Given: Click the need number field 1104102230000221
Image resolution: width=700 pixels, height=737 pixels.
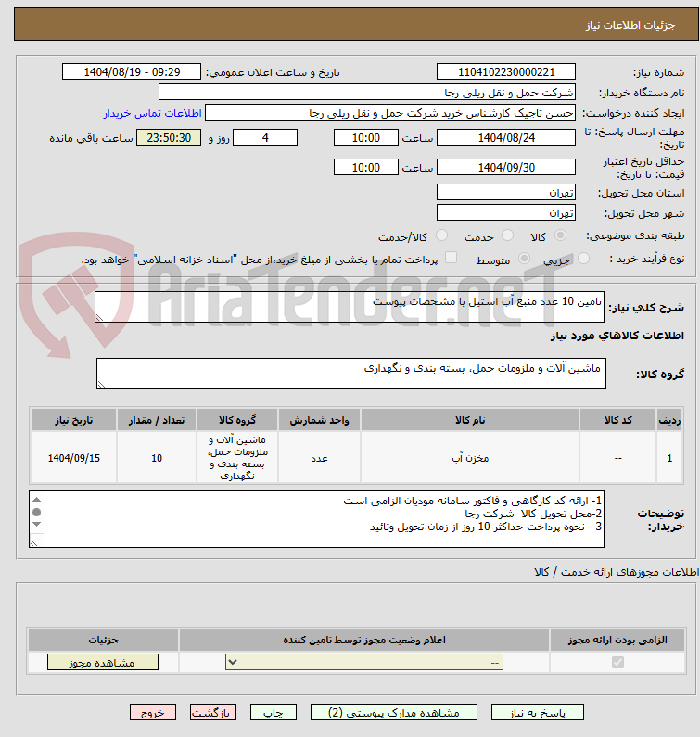Looking at the screenshot, I should tap(506, 72).
